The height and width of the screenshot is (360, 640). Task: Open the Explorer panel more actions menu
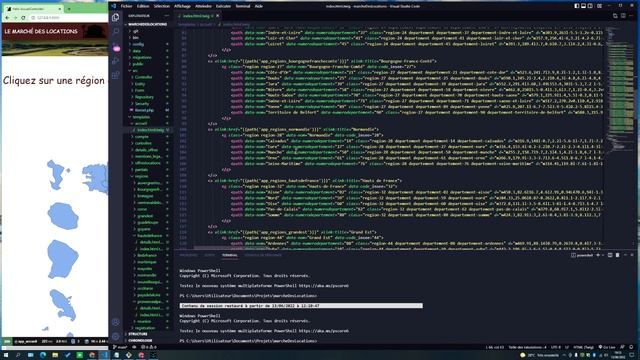click(167, 16)
